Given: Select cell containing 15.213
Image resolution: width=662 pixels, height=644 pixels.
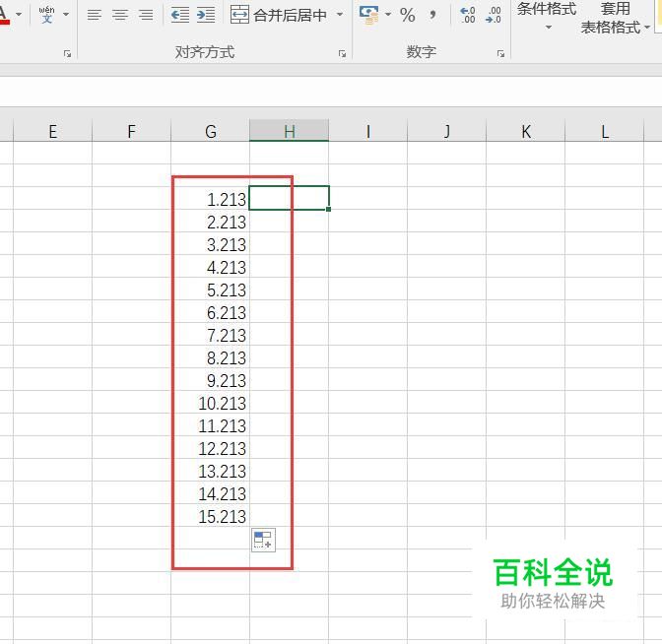Looking at the screenshot, I should point(210,517).
